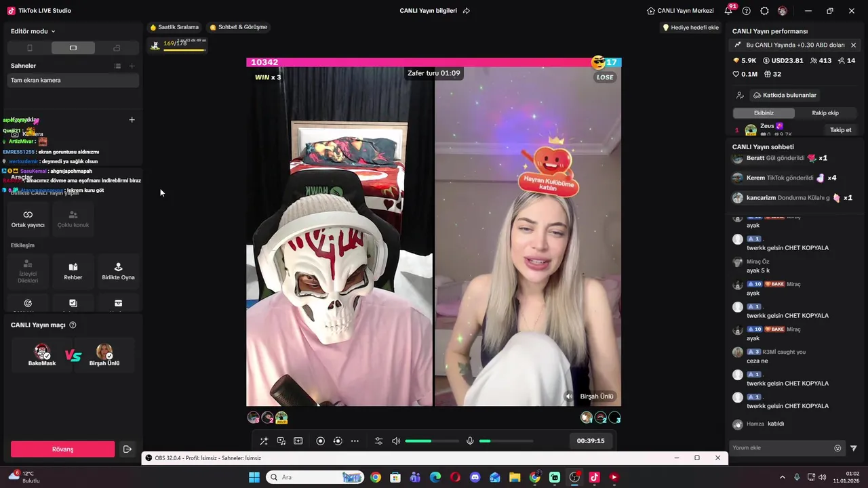
Task: Click the 00:39:15 stream timer
Action: click(x=591, y=441)
